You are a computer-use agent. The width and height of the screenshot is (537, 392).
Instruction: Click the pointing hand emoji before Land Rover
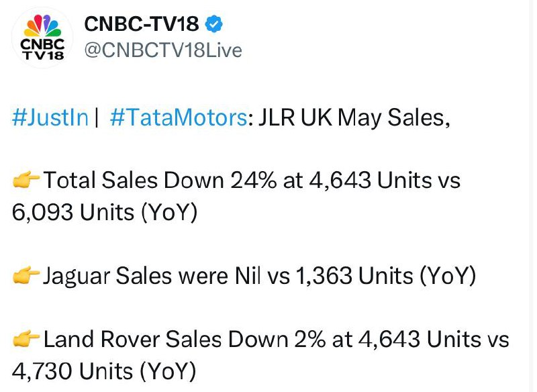click(x=26, y=338)
